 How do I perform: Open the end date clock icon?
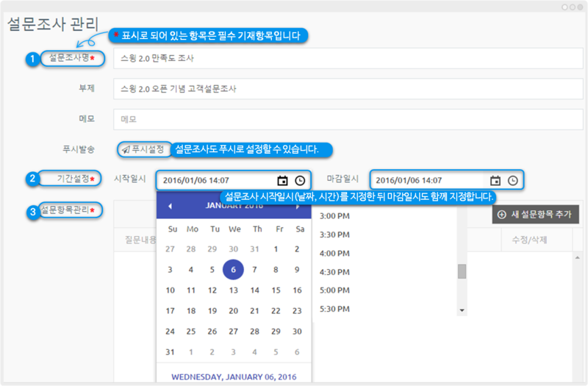(x=513, y=181)
